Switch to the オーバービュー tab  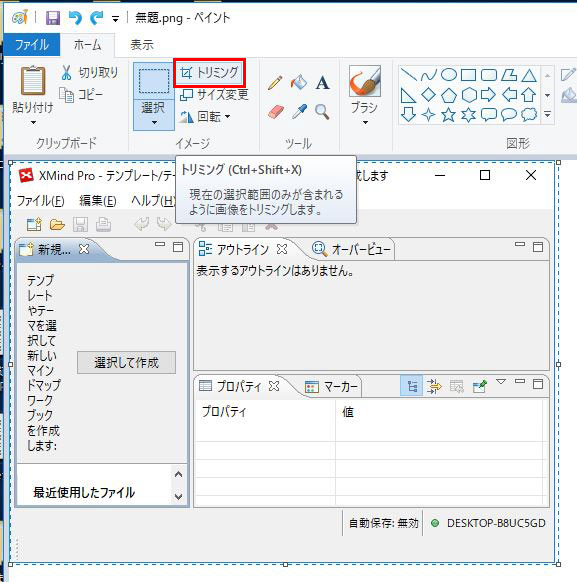point(351,249)
